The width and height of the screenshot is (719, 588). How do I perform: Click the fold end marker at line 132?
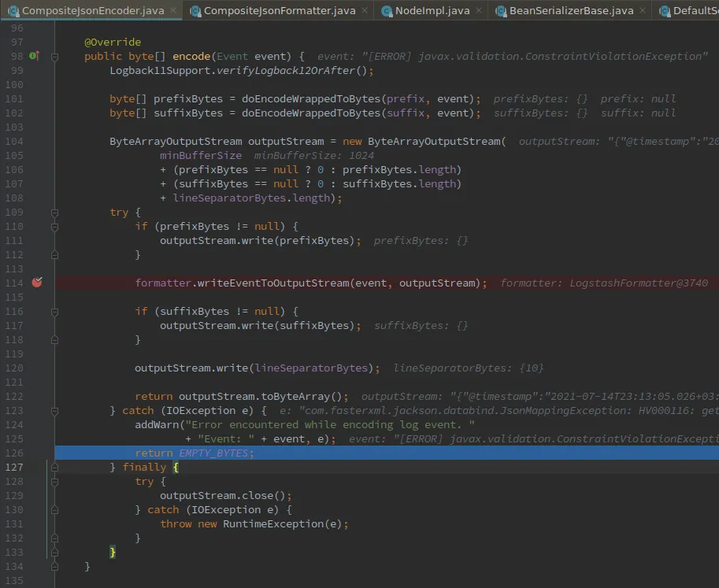coord(54,538)
